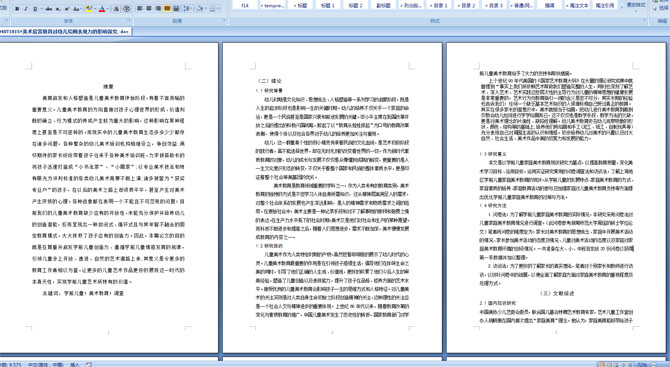
Task: Apply red font color
Action: pyautogui.click(x=102, y=9)
